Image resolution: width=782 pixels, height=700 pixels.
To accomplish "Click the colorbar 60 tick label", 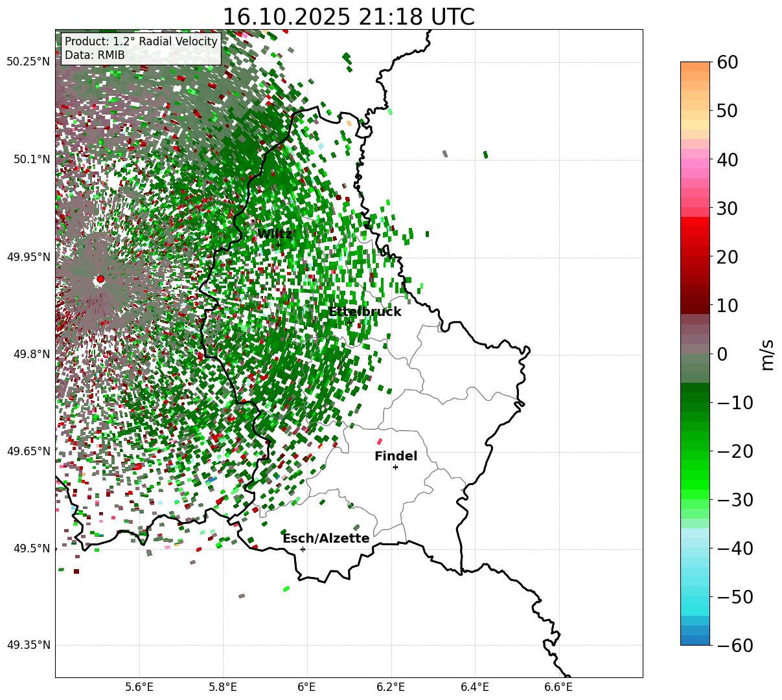I will coord(727,62).
